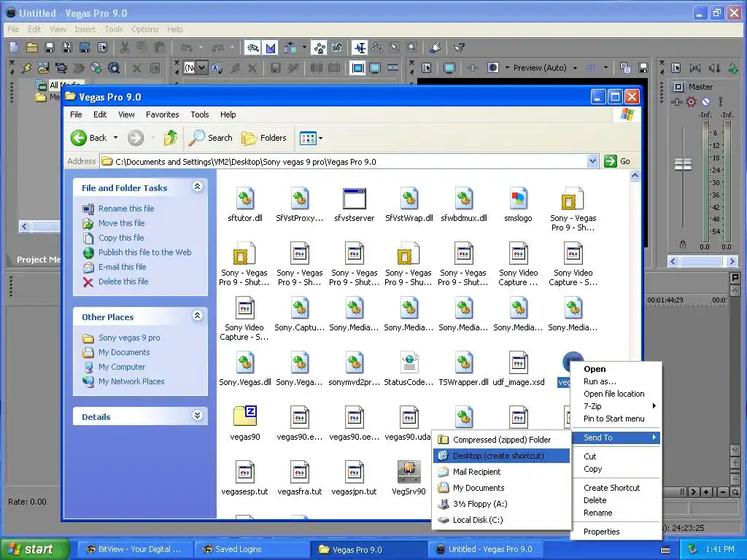The width and height of the screenshot is (747, 560).
Task: Click Master volume fader handle
Action: point(683,164)
